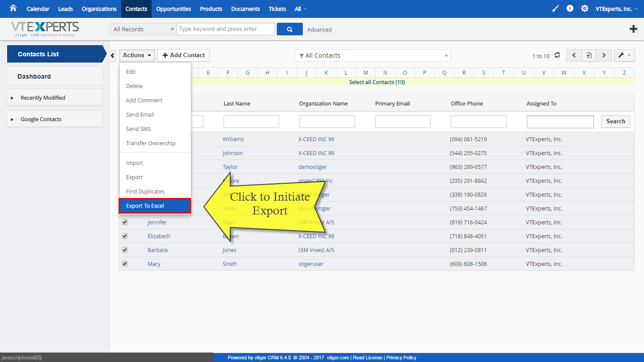The width and height of the screenshot is (644, 362).
Task: Click Primary Email filter field
Action: tap(403, 122)
